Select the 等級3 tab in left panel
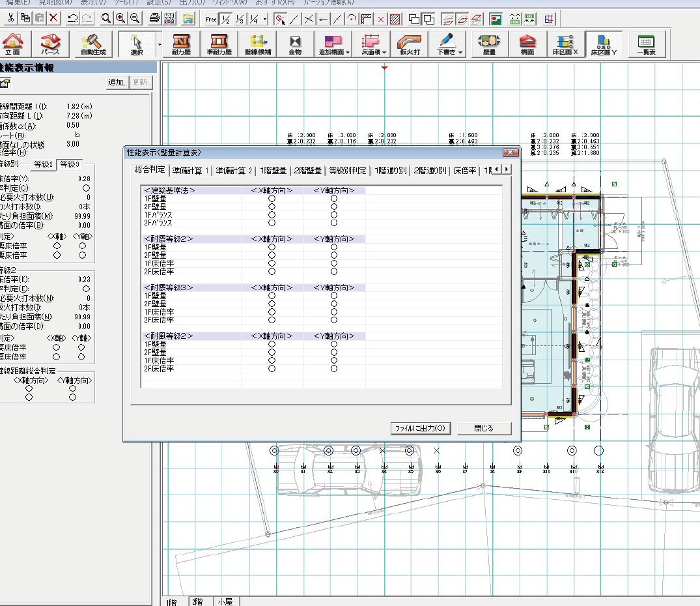Image resolution: width=700 pixels, height=606 pixels. tap(70, 164)
